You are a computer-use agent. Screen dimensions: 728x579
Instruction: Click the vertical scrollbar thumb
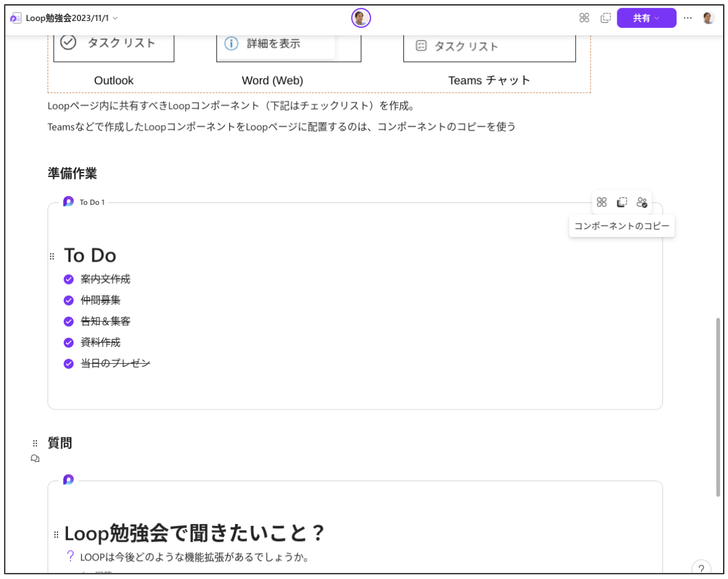click(x=717, y=407)
